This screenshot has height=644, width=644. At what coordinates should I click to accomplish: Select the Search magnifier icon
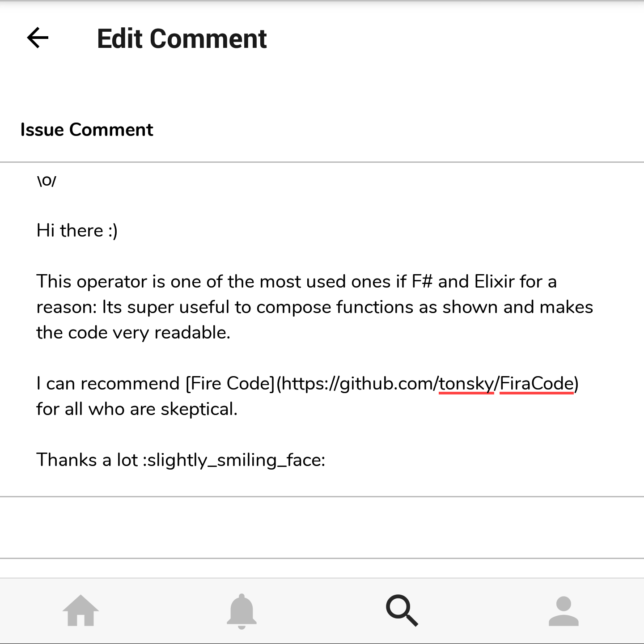(x=402, y=610)
